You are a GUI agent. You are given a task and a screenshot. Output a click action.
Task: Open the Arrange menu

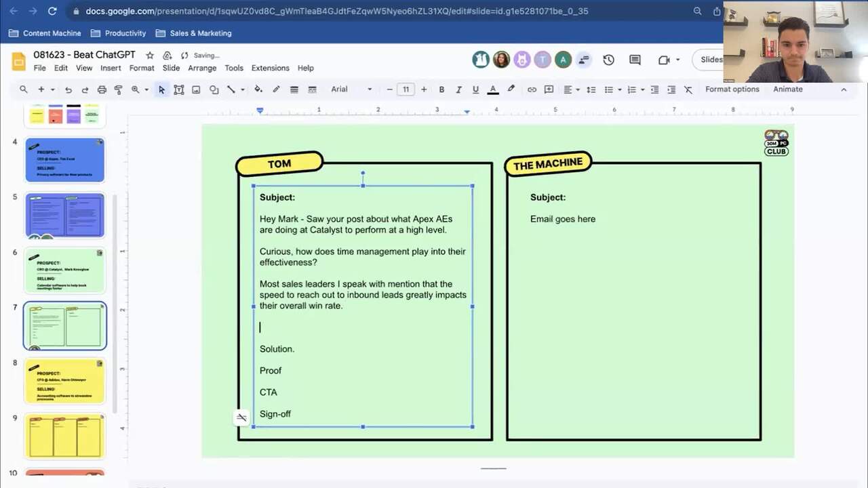coord(202,68)
